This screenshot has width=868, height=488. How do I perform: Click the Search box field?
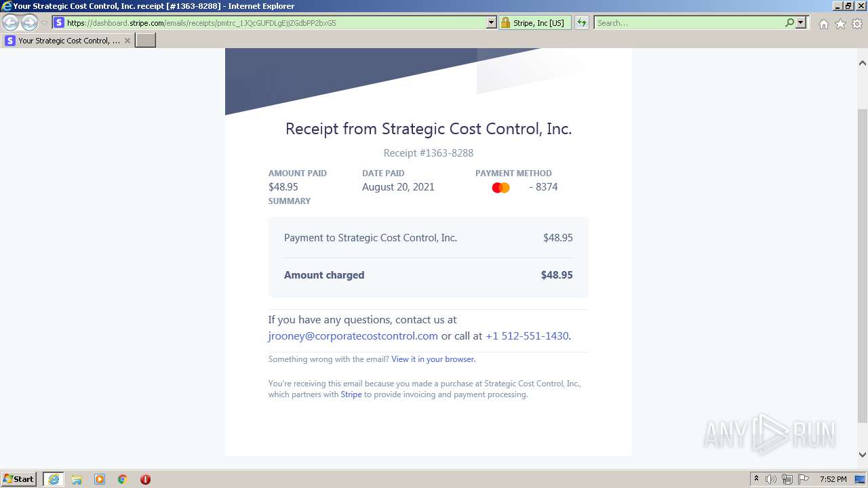click(x=688, y=22)
